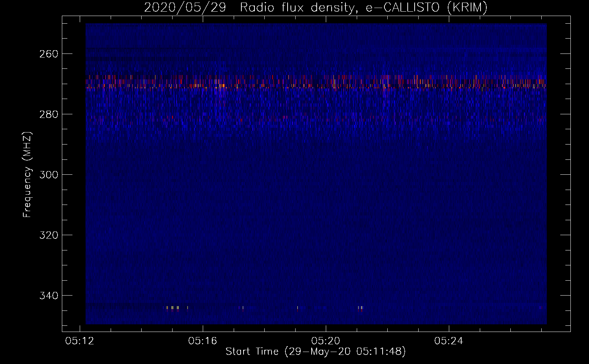Click the 05:16 time tick label
The width and height of the screenshot is (589, 364).
point(203,341)
